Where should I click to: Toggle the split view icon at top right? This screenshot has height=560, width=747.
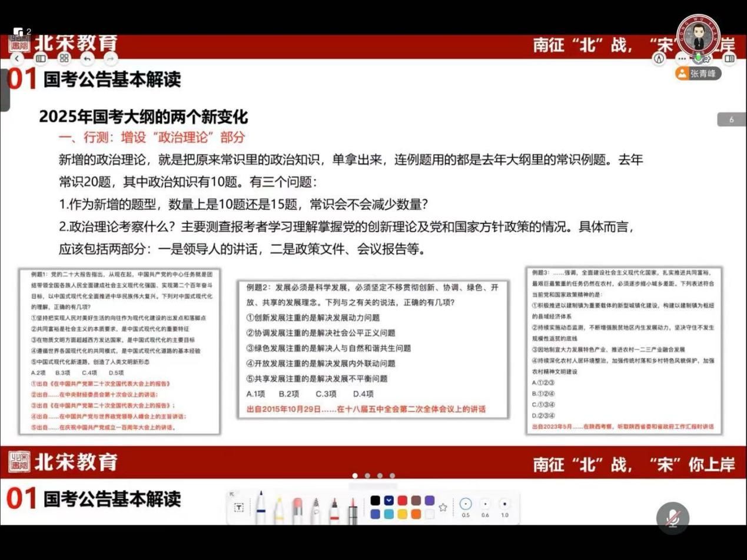click(729, 58)
